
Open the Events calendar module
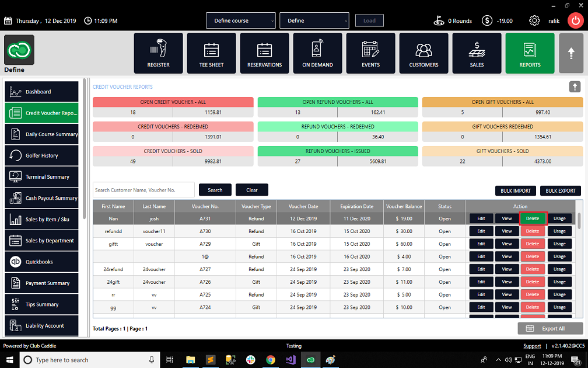370,53
